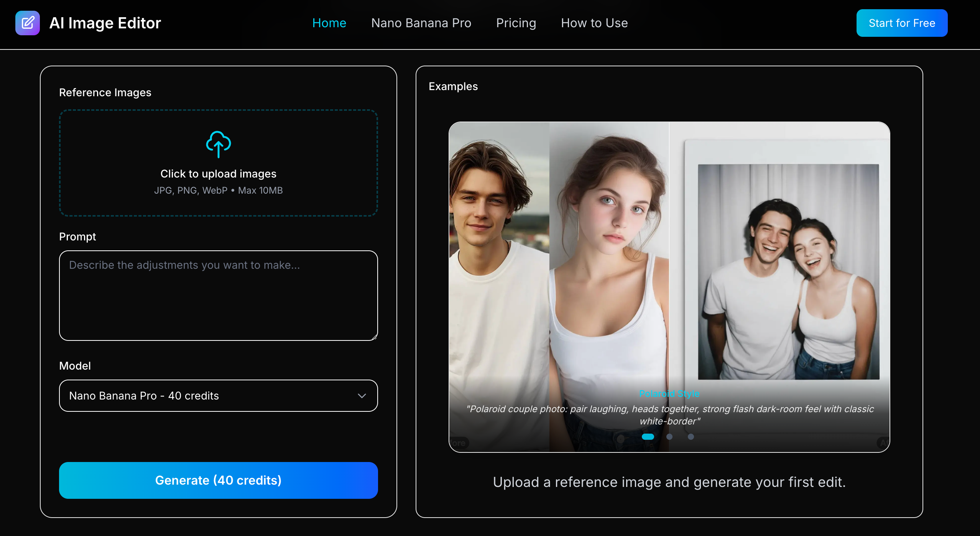
Task: Select the second carousel dot under the example
Action: 670,437
